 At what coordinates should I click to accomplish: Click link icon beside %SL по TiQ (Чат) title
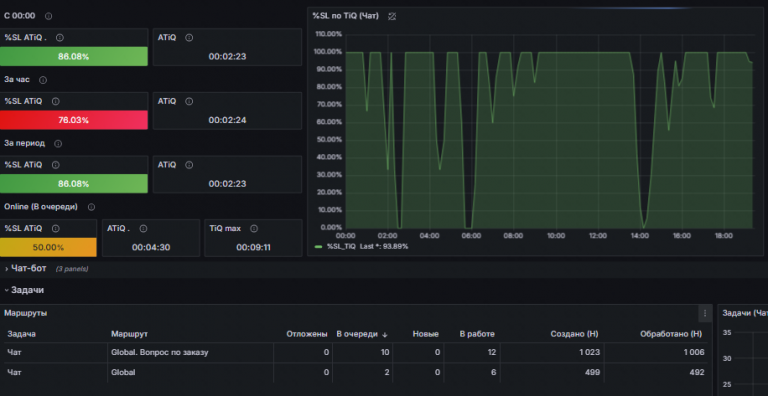[392, 16]
